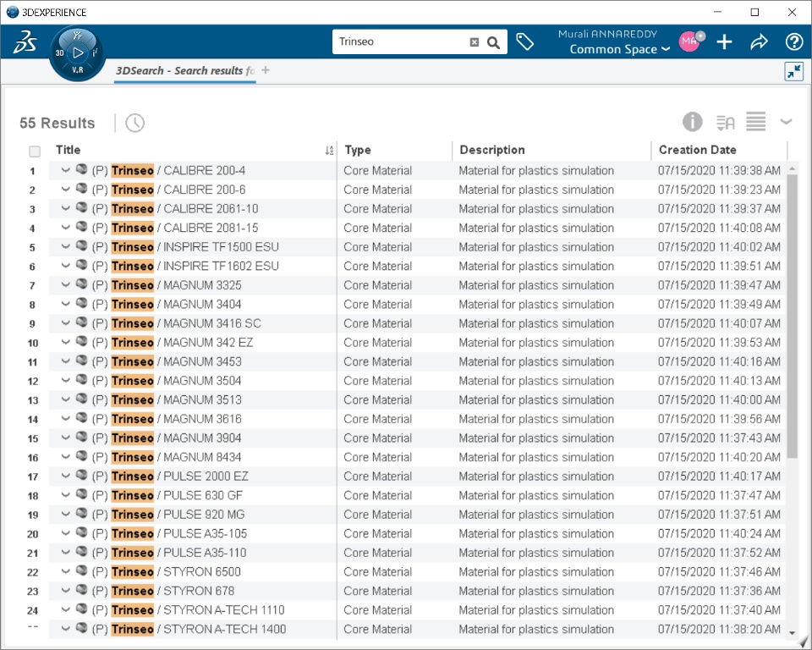The width and height of the screenshot is (812, 650).
Task: Expand the CALIBRE 200-6 row chevron
Action: pyautogui.click(x=65, y=190)
